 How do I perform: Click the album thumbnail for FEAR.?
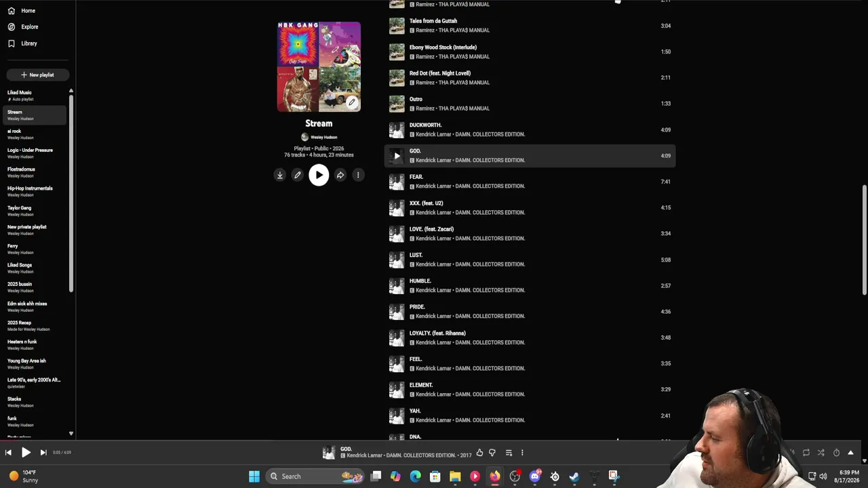[397, 182]
